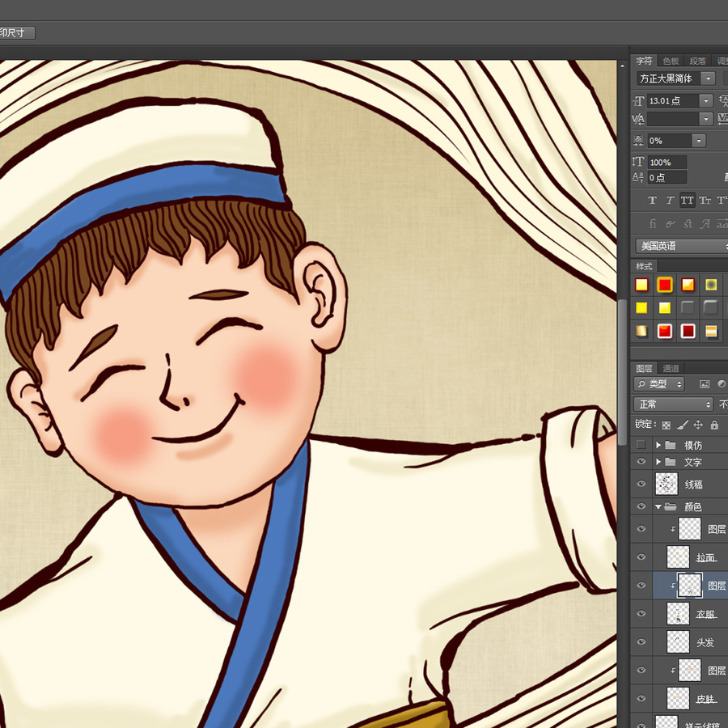Toggle the Faux Bold text style
This screenshot has width=728, height=728.
tap(652, 200)
